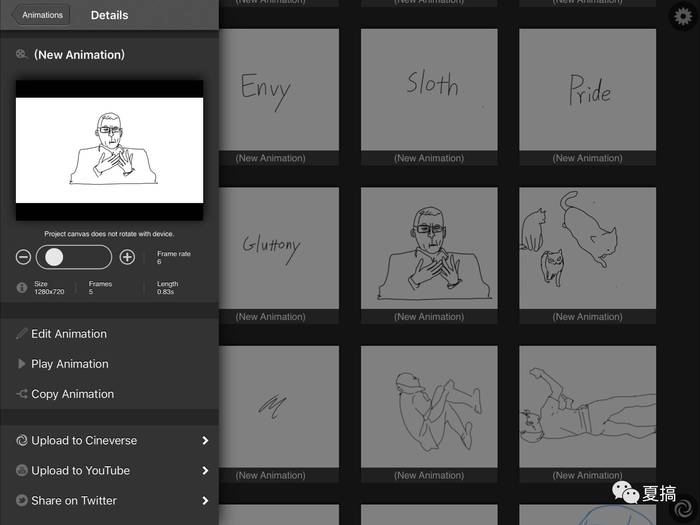
Task: Click the info icon beside Size
Action: click(x=21, y=288)
